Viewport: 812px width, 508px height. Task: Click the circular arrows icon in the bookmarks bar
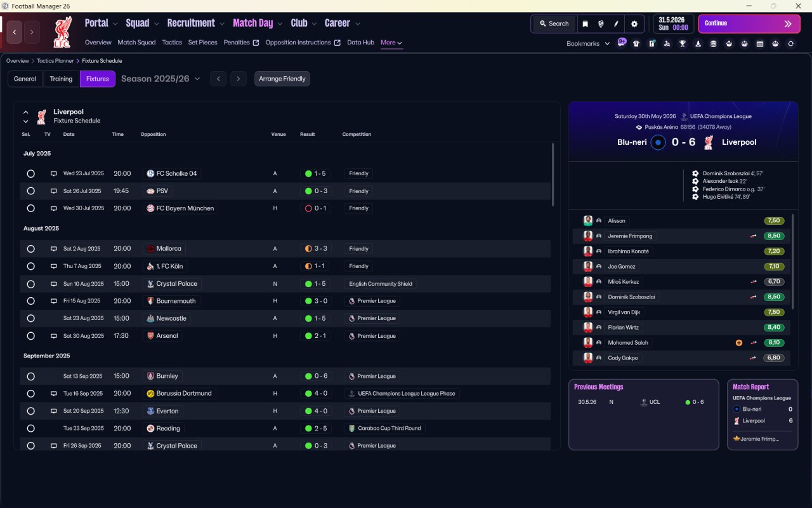pos(790,44)
